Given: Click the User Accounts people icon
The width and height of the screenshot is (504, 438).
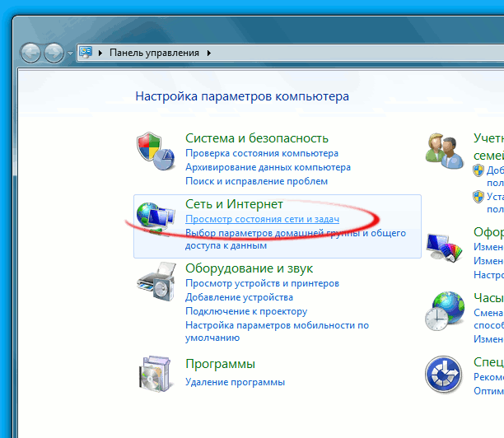Looking at the screenshot, I should [x=445, y=149].
